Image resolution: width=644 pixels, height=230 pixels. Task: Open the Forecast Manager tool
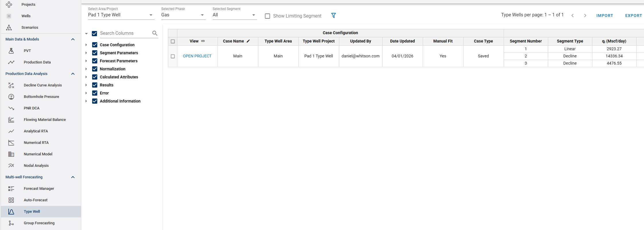click(39, 189)
